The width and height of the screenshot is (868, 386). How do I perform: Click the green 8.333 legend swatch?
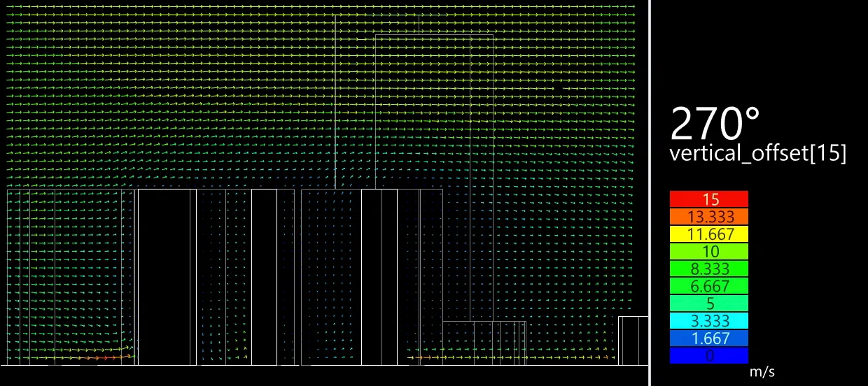(x=709, y=269)
